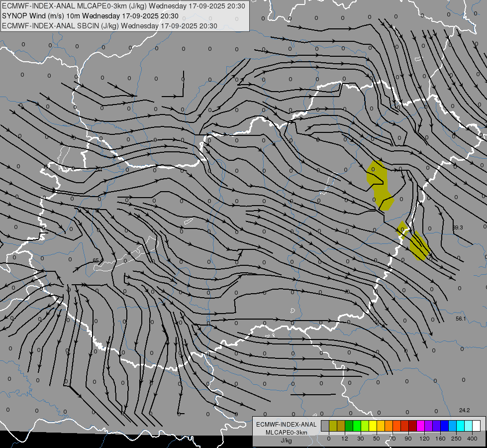The height and width of the screenshot is (448, 487).
Task: Click the legend tick value 90
Action: [408, 439]
